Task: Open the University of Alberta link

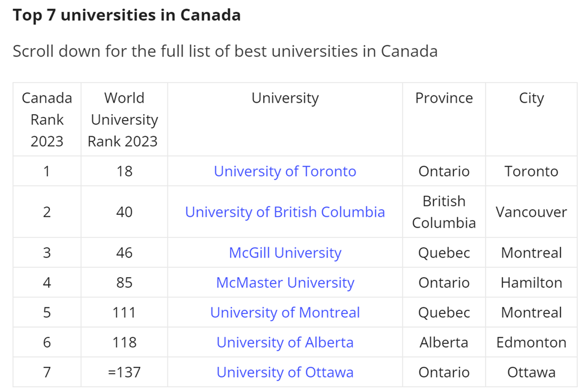Action: 285,342
